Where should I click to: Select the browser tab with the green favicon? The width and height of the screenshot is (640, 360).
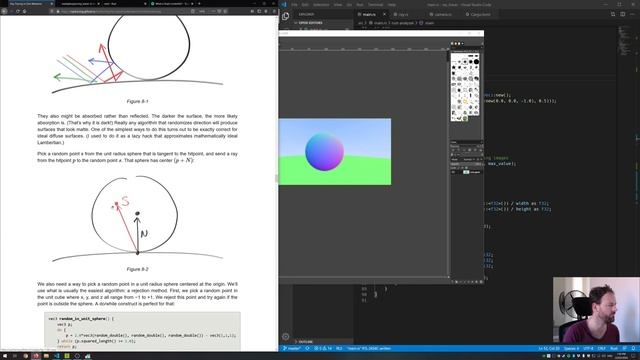pos(171,4)
